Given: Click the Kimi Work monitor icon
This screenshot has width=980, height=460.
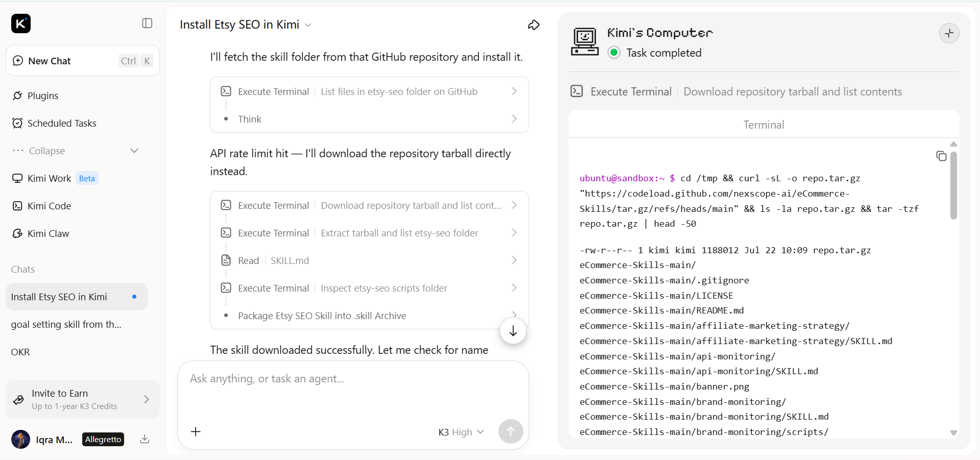Looking at the screenshot, I should click(x=17, y=178).
